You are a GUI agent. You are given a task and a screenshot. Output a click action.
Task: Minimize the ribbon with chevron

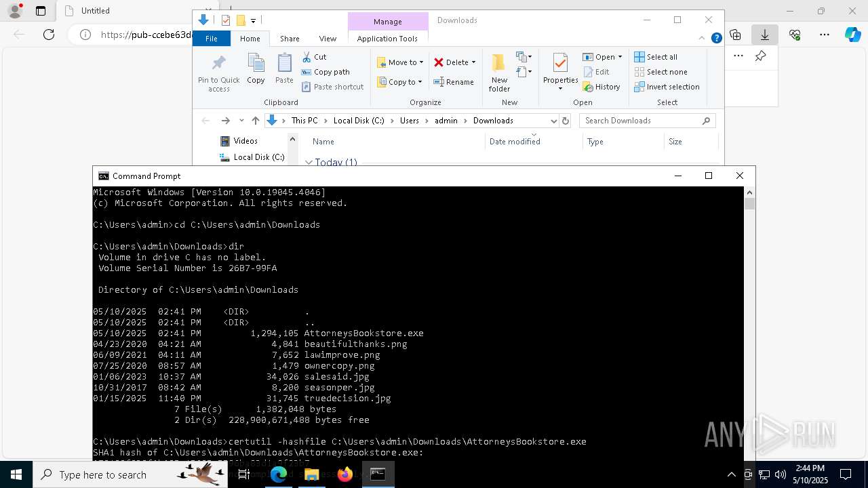702,39
